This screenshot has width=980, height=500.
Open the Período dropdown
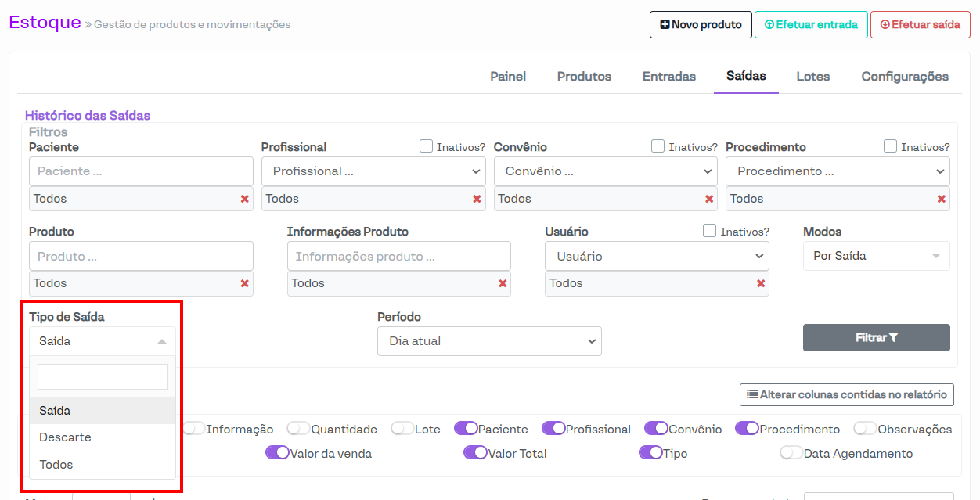tap(489, 341)
